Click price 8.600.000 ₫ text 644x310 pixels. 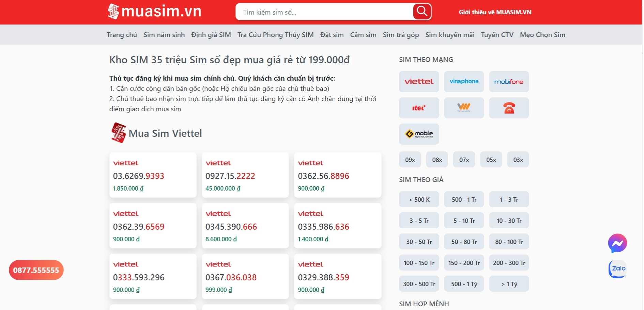221,239
